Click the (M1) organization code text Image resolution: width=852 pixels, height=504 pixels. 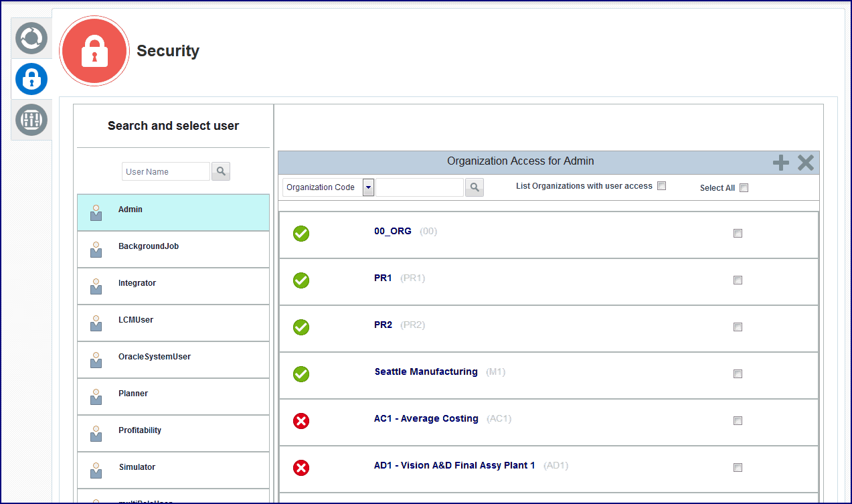click(496, 372)
